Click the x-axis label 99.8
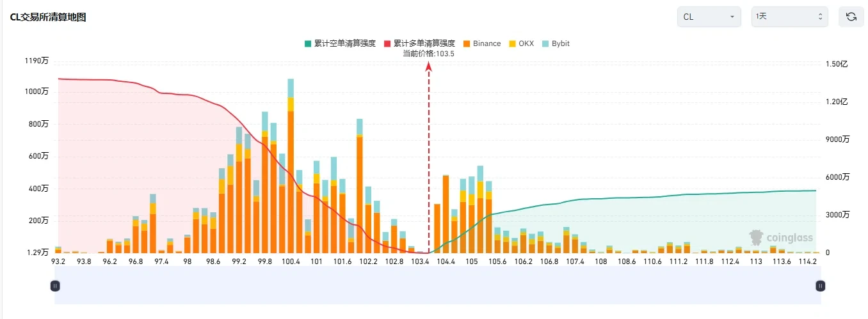Image resolution: width=868 pixels, height=319 pixels. click(x=264, y=261)
